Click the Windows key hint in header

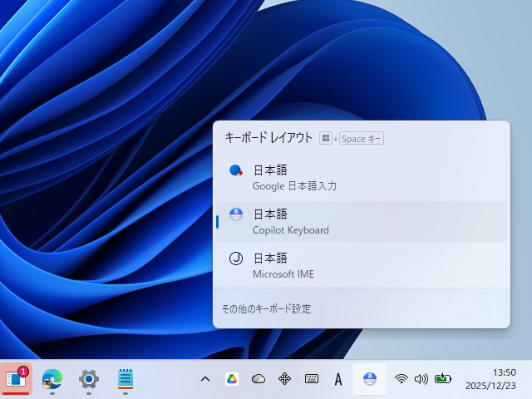pyautogui.click(x=326, y=138)
